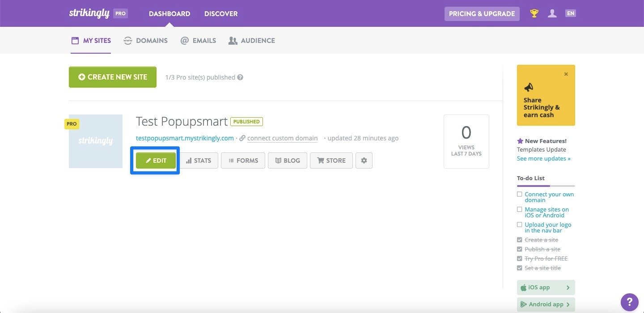
Task: Click See more updates link
Action: click(x=544, y=158)
